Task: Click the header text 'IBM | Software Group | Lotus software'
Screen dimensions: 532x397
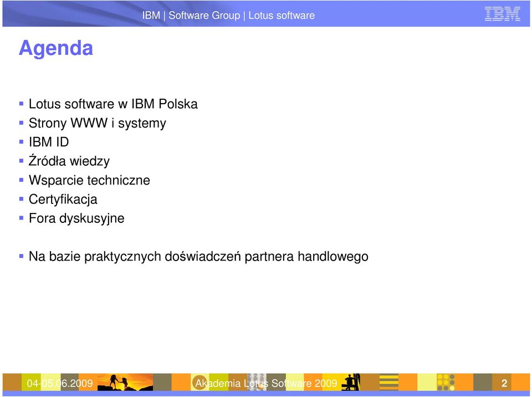Action: coord(228,16)
